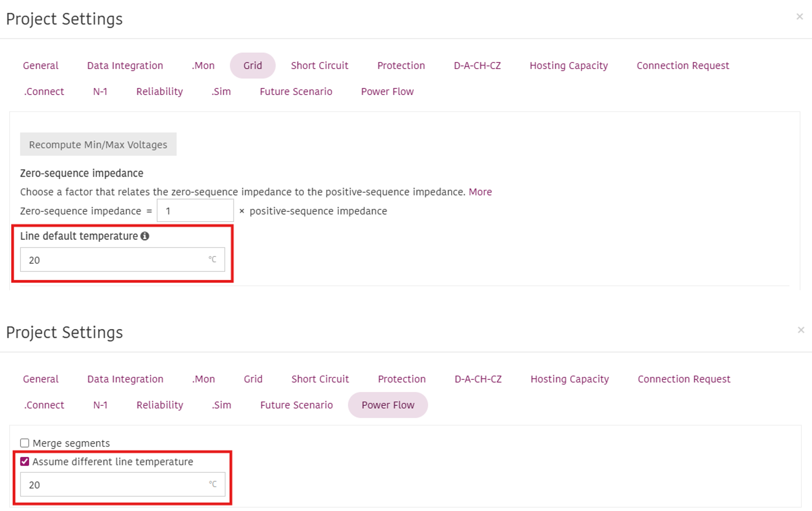This screenshot has height=511, width=812.
Task: Click the highlighted Grid tab
Action: point(253,65)
